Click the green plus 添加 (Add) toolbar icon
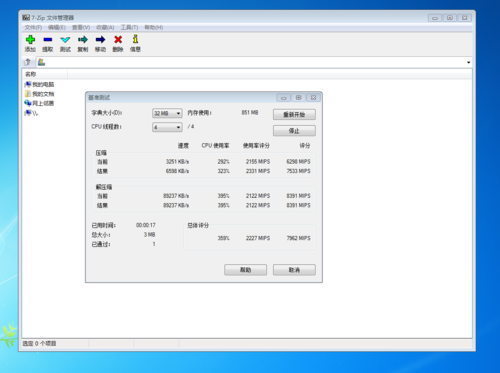The image size is (500, 373). (x=30, y=40)
